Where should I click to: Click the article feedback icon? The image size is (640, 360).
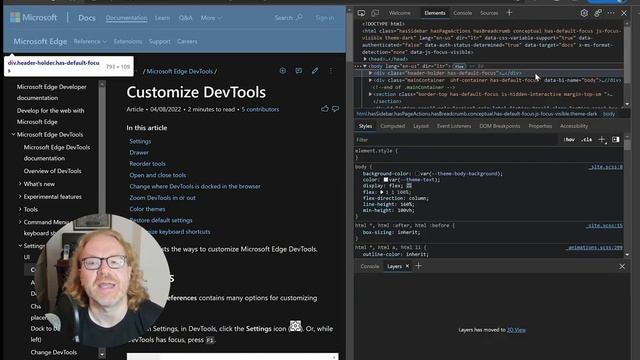click(x=299, y=71)
